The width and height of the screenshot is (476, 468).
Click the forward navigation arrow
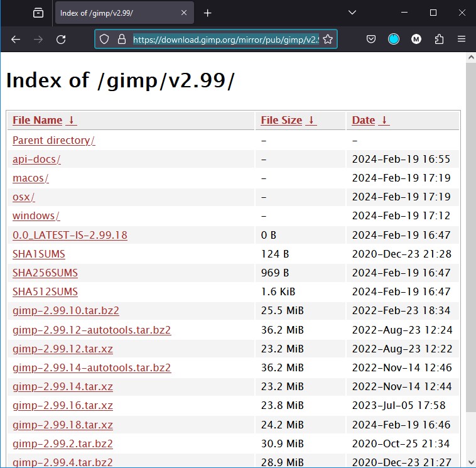coord(38,40)
